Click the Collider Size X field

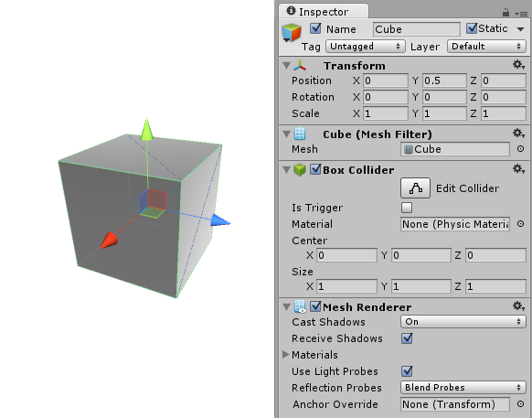pos(346,286)
